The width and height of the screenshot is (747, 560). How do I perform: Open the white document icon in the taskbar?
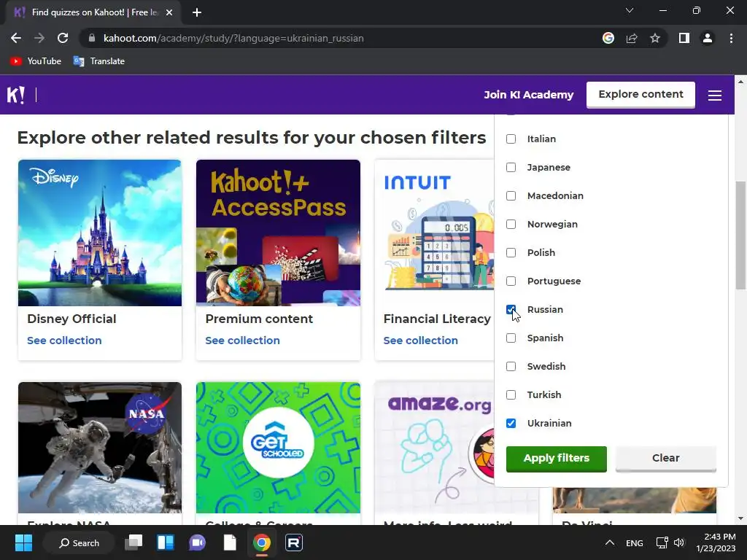[x=230, y=542]
